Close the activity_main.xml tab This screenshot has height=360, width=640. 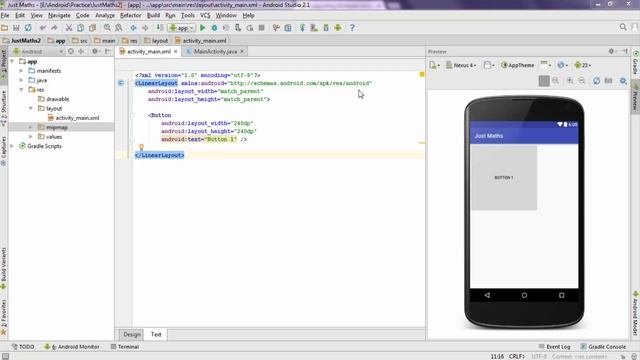pyautogui.click(x=176, y=51)
